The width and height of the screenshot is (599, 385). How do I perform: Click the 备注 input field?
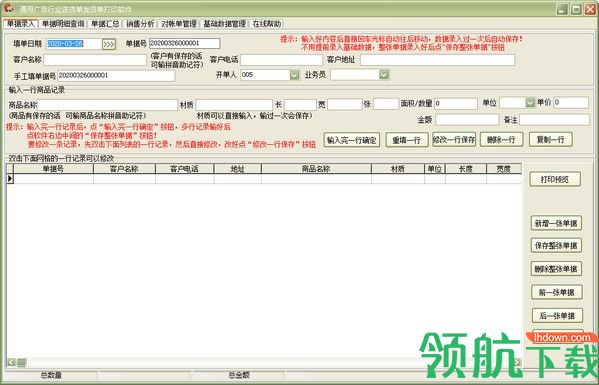click(x=554, y=120)
